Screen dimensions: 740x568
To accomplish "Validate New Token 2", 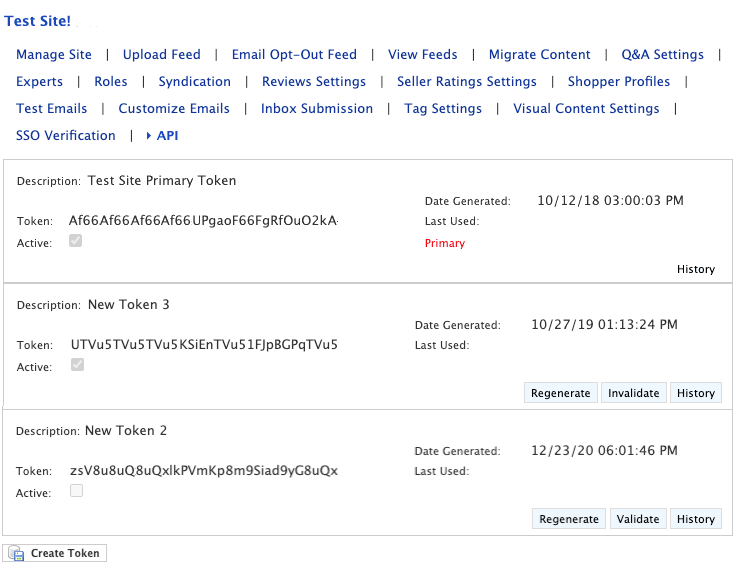I will click(638, 519).
